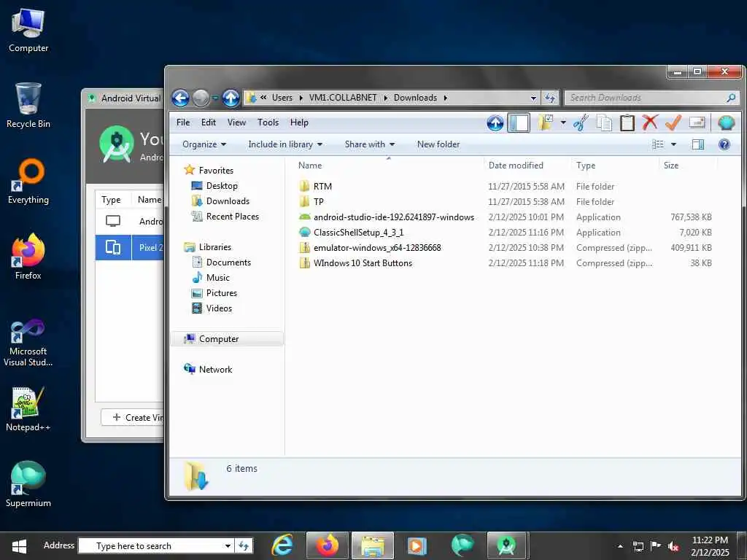Click the Paste clipboard icon
The width and height of the screenshot is (747, 560).
(627, 122)
